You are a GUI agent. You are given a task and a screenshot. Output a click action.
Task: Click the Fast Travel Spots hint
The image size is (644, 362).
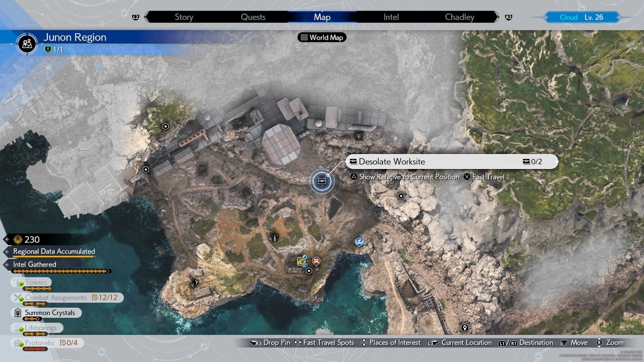[x=325, y=342]
